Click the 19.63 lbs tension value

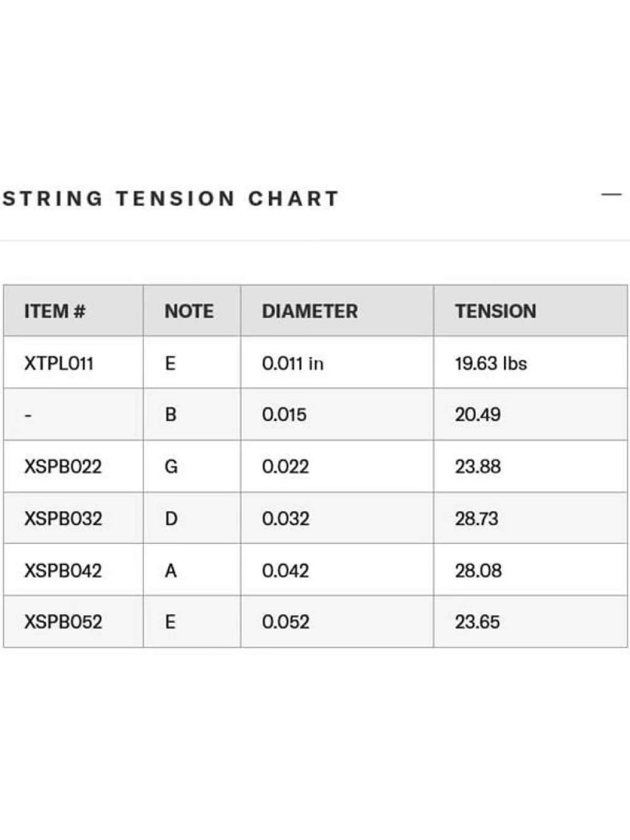point(491,364)
